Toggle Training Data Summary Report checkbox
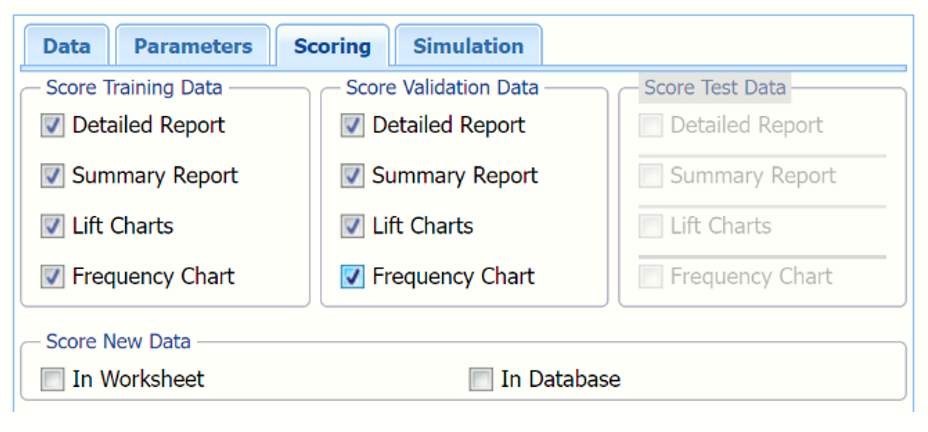 tap(52, 176)
